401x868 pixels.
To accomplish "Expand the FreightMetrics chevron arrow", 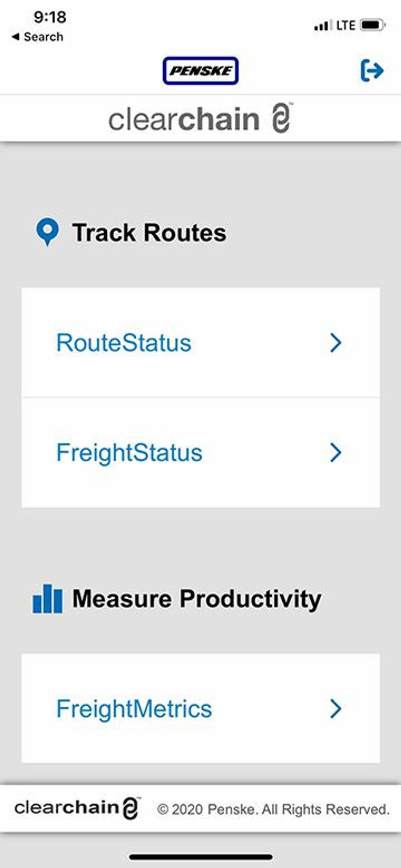I will [x=336, y=709].
